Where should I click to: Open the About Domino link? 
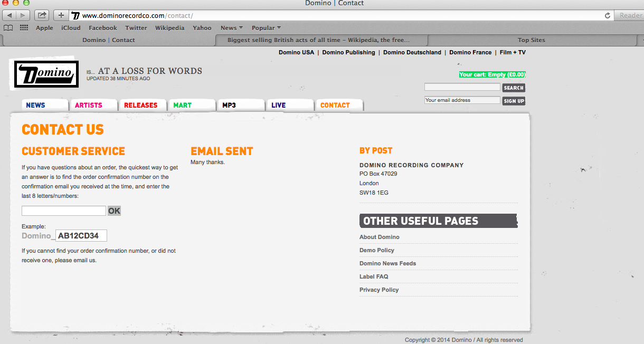click(380, 237)
